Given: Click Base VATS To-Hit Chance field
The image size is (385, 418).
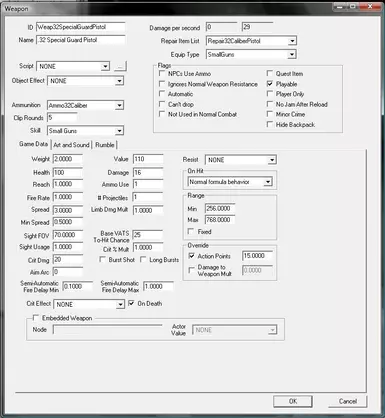Looking at the screenshot, I should [x=148, y=235].
